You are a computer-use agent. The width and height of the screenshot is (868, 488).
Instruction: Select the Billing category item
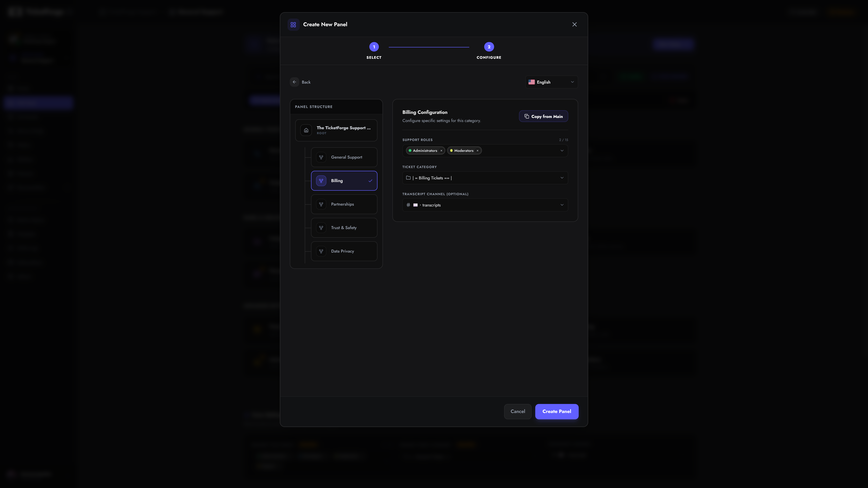(344, 181)
